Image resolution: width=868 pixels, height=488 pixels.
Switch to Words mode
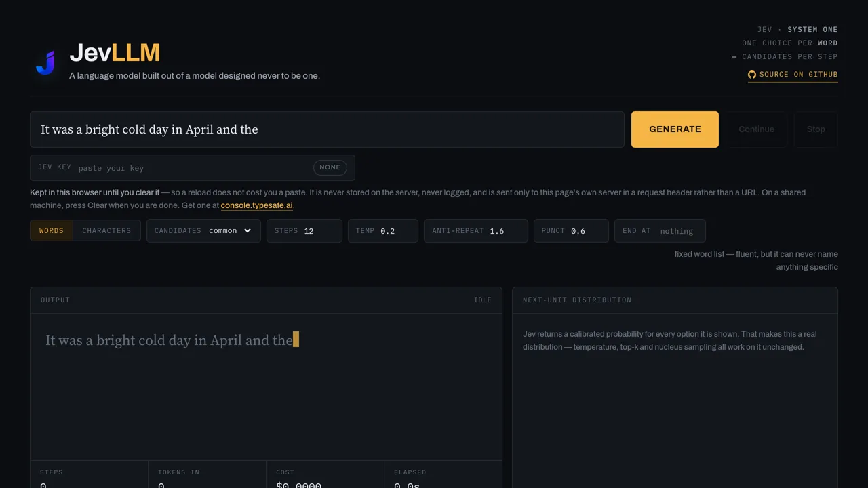[x=52, y=230]
